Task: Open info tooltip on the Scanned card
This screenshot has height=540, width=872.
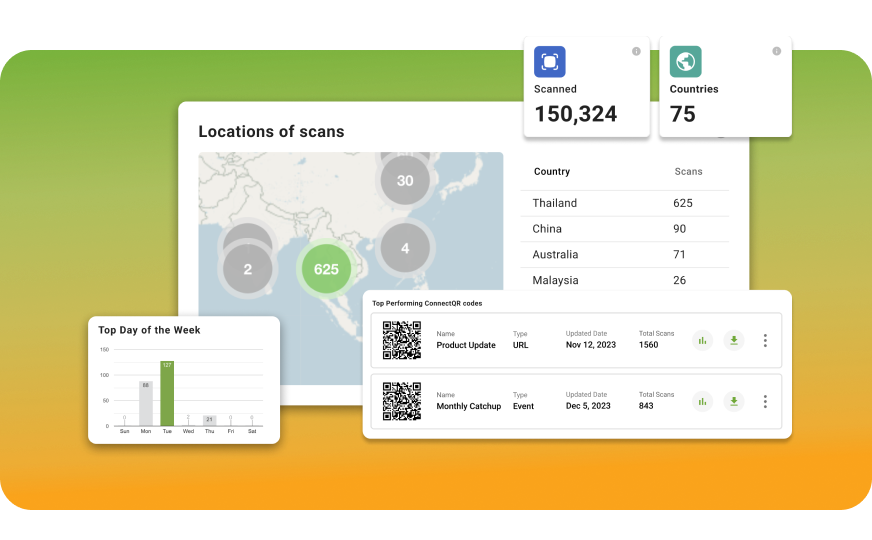Action: point(636,51)
